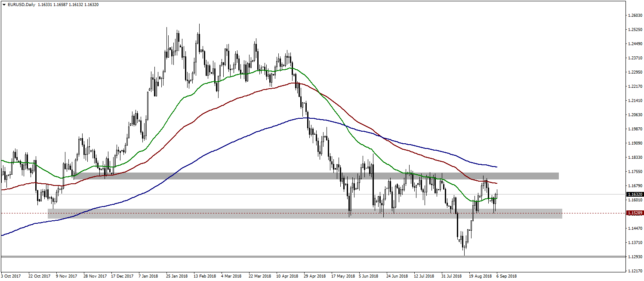
Task: Click the 13 Feb 2018 date label
Action: (204, 276)
